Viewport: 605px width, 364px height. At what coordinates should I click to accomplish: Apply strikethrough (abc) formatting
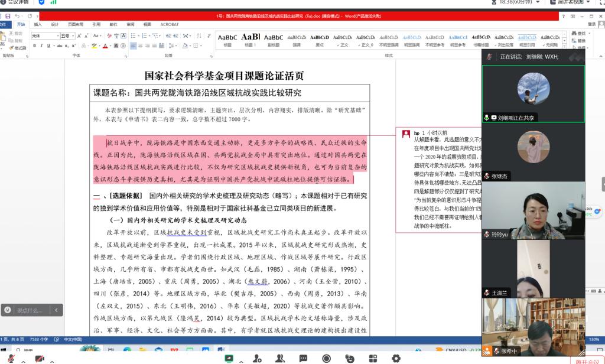pyautogui.click(x=60, y=45)
